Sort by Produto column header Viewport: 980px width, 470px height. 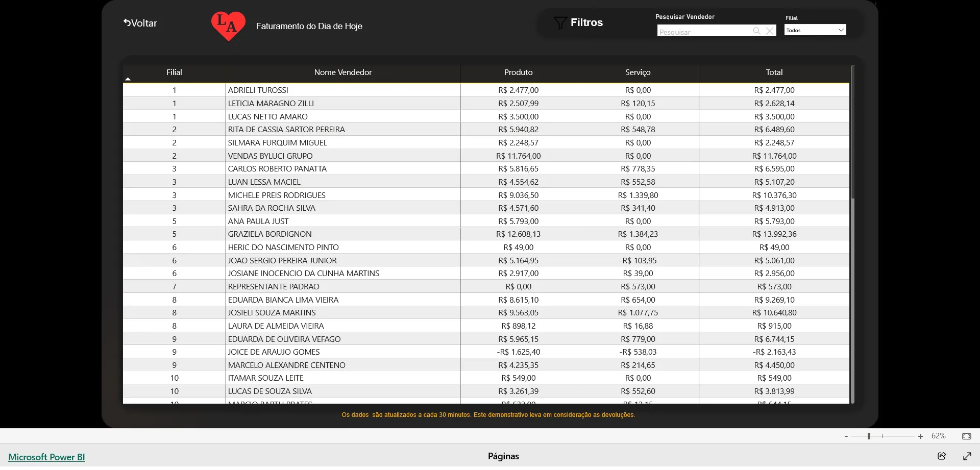[x=519, y=72]
